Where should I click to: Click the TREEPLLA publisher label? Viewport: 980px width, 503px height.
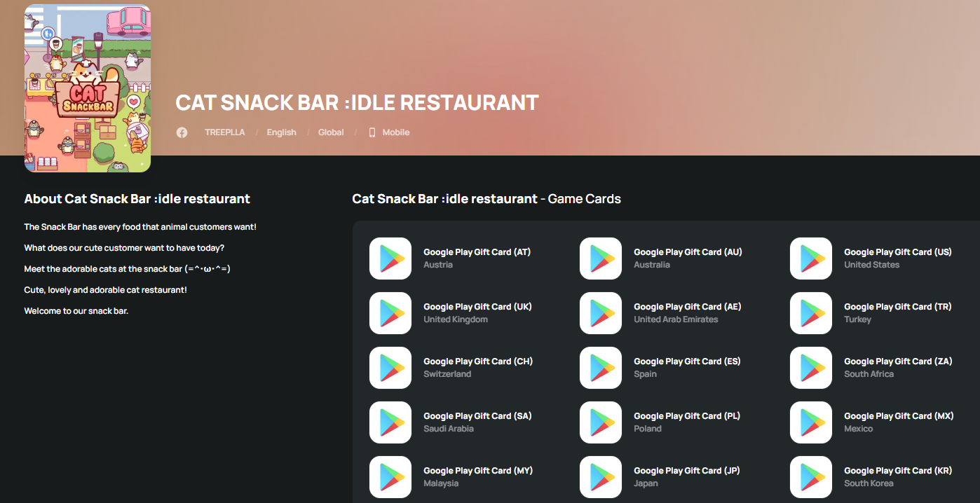coord(225,132)
